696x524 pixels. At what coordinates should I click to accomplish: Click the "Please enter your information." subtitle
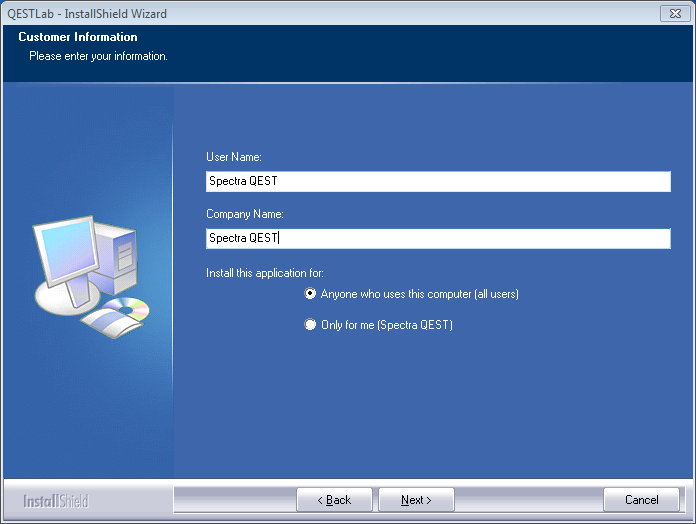tap(98, 56)
